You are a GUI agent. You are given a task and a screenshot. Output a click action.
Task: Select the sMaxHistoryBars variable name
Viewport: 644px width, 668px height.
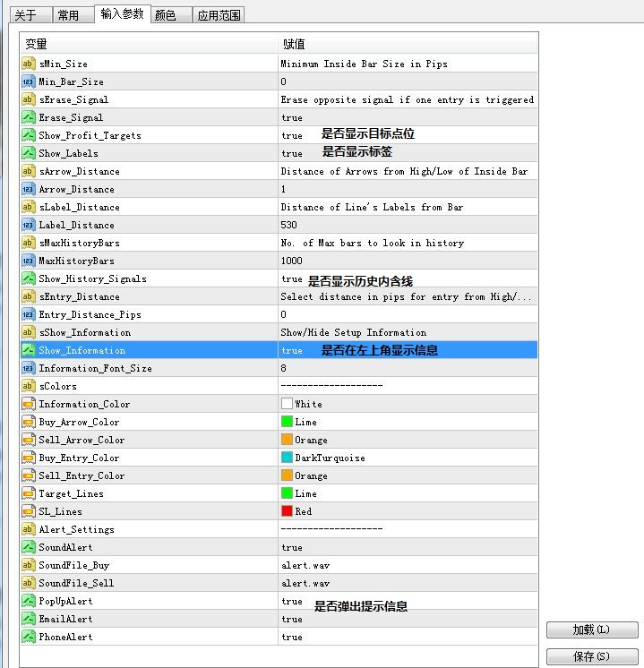tap(80, 243)
